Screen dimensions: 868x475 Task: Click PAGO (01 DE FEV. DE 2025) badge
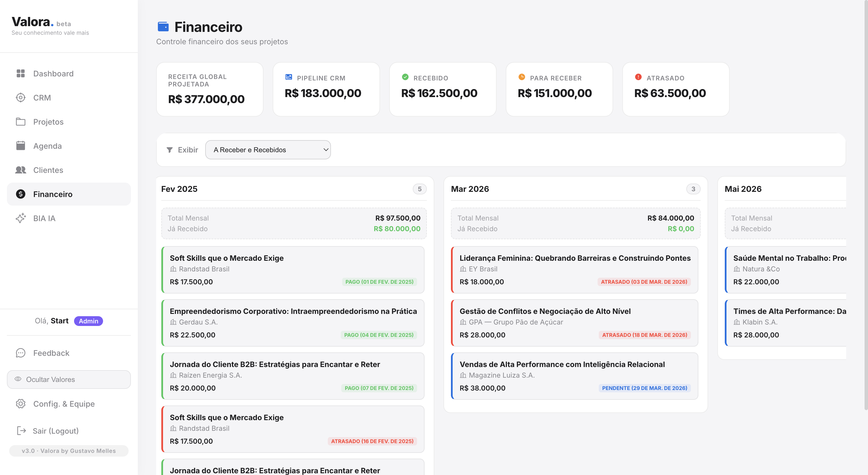point(379,282)
